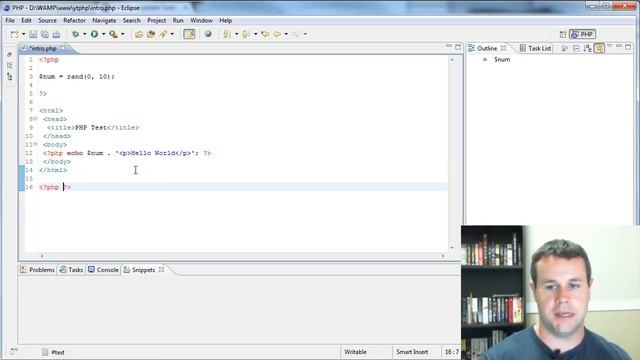
Task: Click the Previous Annotation icon
Action: click(x=246, y=34)
